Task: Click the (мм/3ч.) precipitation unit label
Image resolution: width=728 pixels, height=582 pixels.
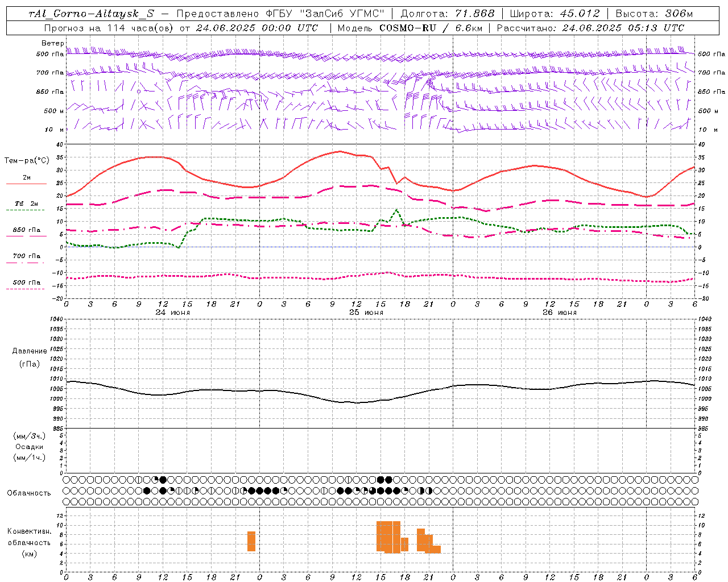Action: click(29, 436)
